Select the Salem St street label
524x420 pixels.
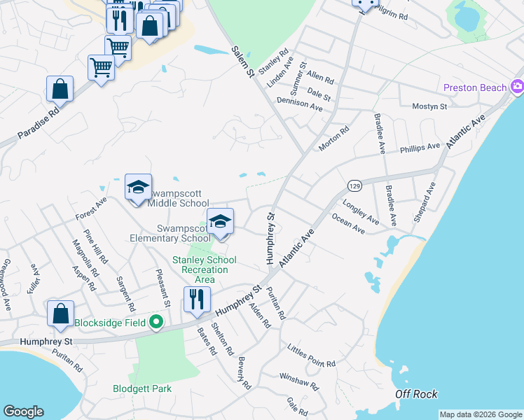pyautogui.click(x=243, y=62)
